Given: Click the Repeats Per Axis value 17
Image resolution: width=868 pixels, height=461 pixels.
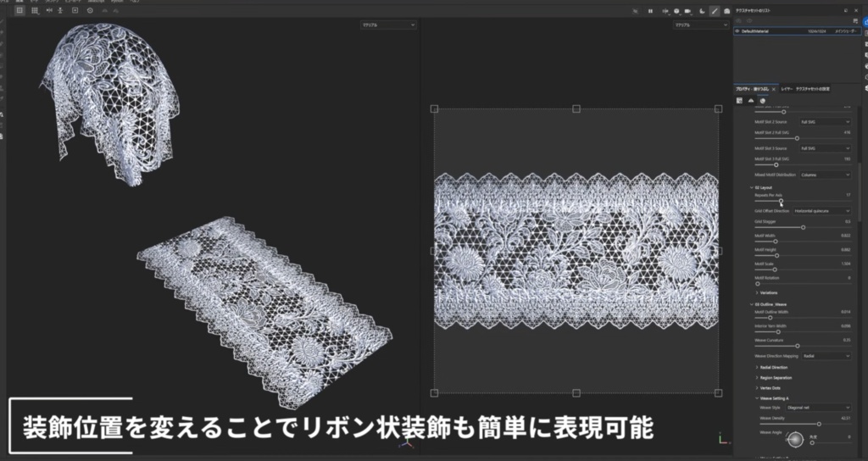Looking at the screenshot, I should [848, 195].
